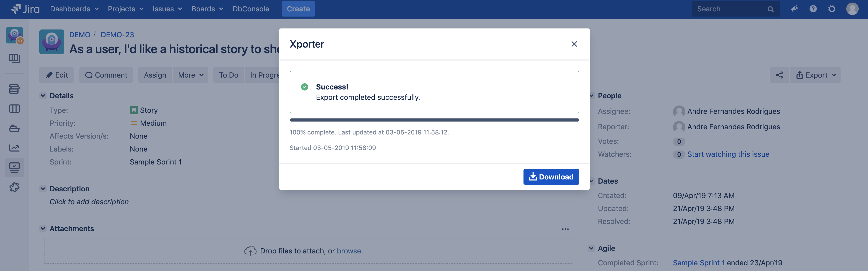This screenshot has height=271, width=868.
Task: Open the Releases ship icon in sidebar
Action: coord(14,129)
